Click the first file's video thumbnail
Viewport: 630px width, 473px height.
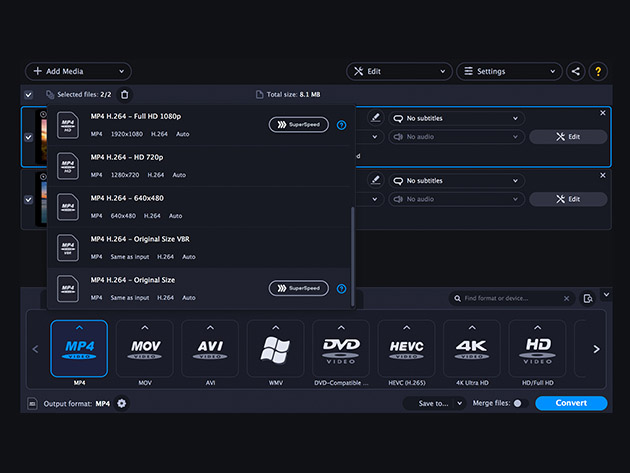[41, 137]
